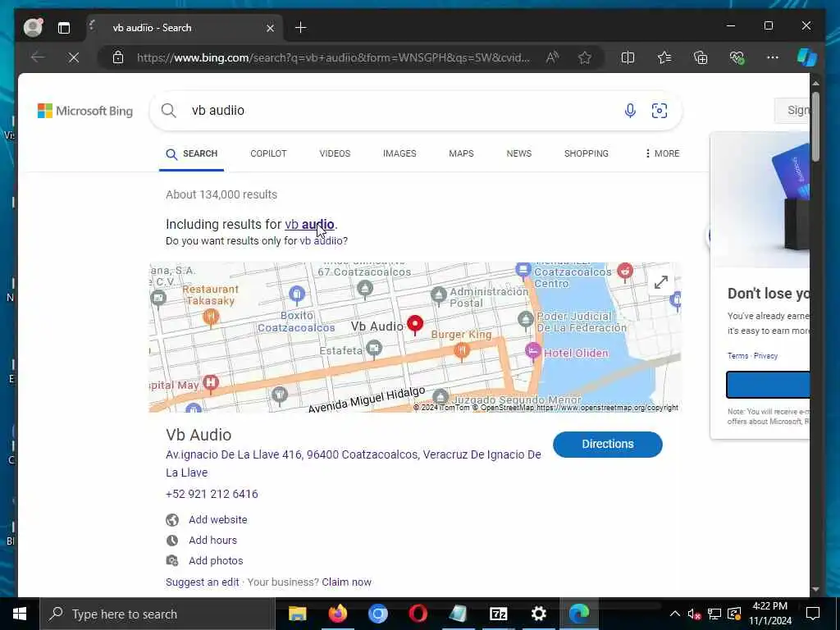Open Edge Settings and more menu
Screen dimensions: 840x630
(773, 57)
